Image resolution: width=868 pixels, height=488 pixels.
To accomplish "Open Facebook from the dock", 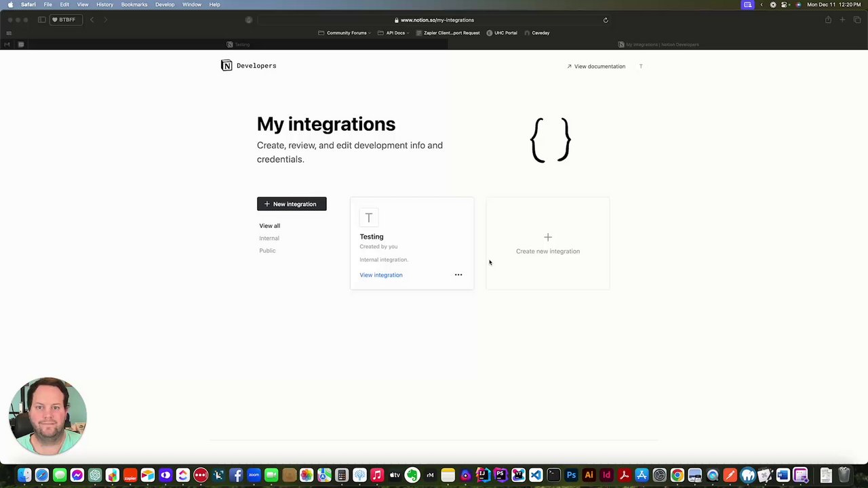I will tap(236, 475).
